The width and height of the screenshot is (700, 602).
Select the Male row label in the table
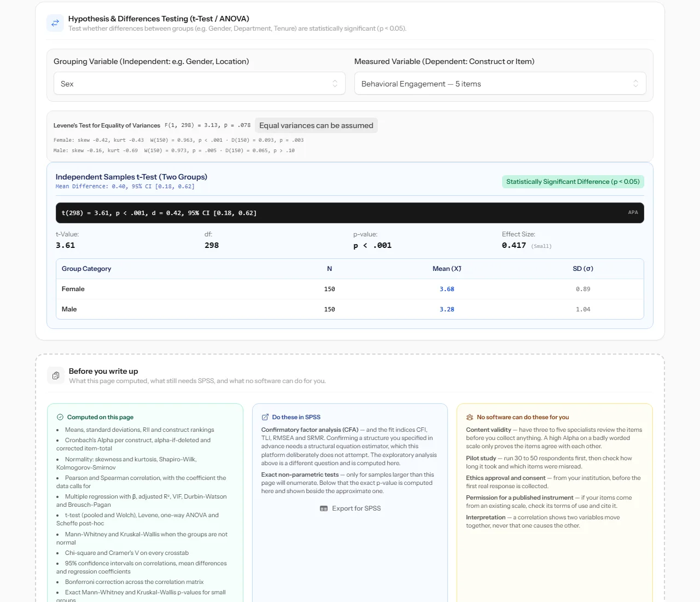point(69,309)
